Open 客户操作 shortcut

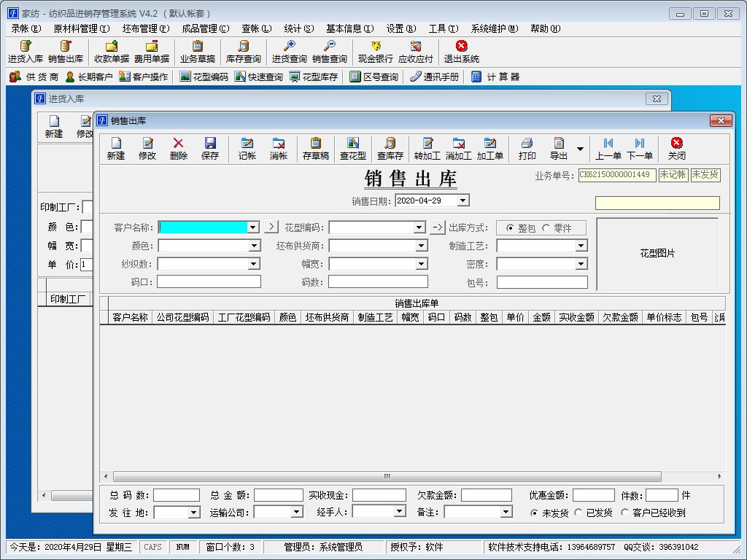coord(144,77)
